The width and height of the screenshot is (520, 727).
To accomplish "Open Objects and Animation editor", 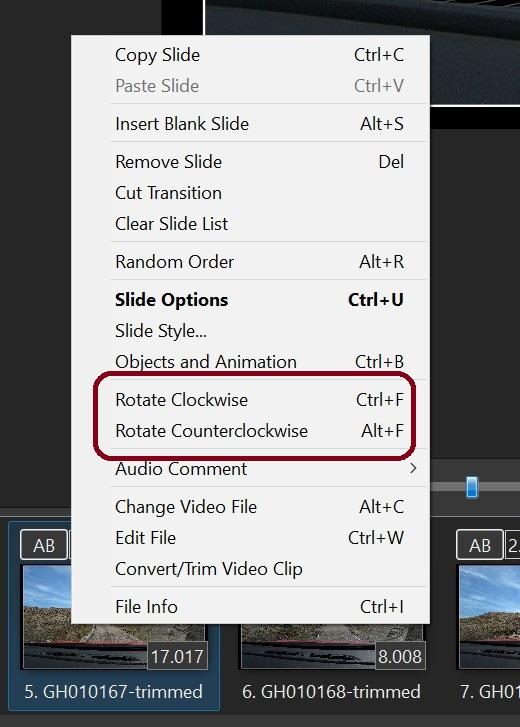I will [x=250, y=362].
